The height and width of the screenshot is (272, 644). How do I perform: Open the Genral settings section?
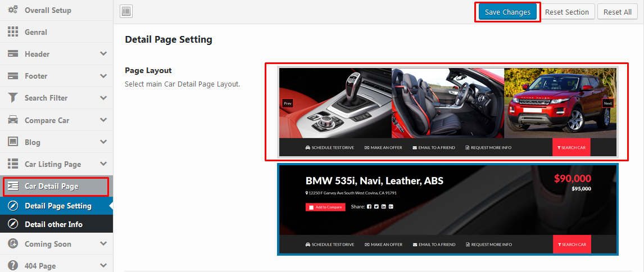click(x=56, y=32)
